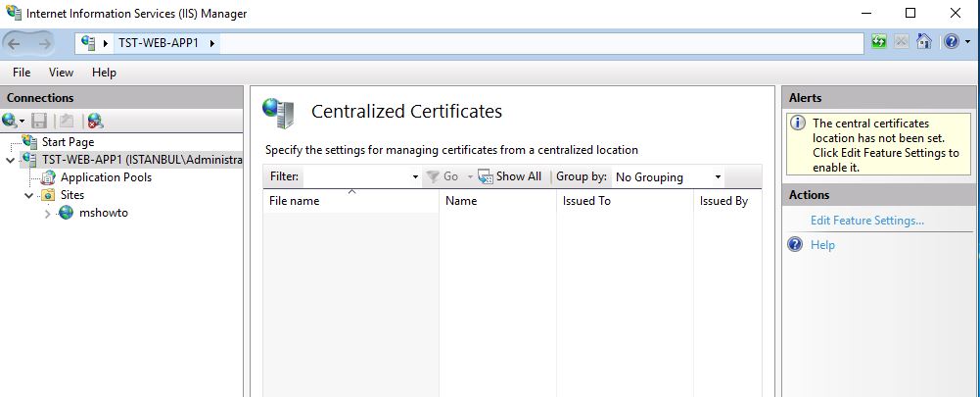Click the info icon in Alerts
The height and width of the screenshot is (397, 980).
click(798, 123)
